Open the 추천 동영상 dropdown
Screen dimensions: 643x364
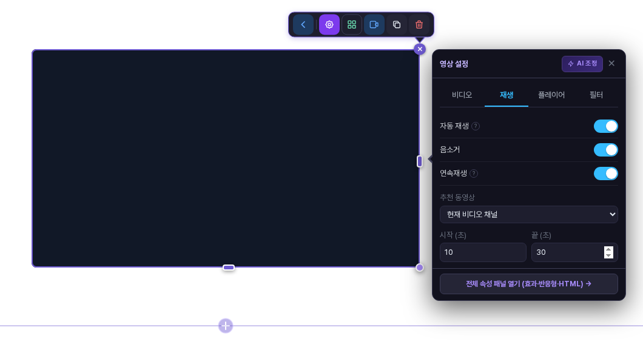tap(528, 214)
